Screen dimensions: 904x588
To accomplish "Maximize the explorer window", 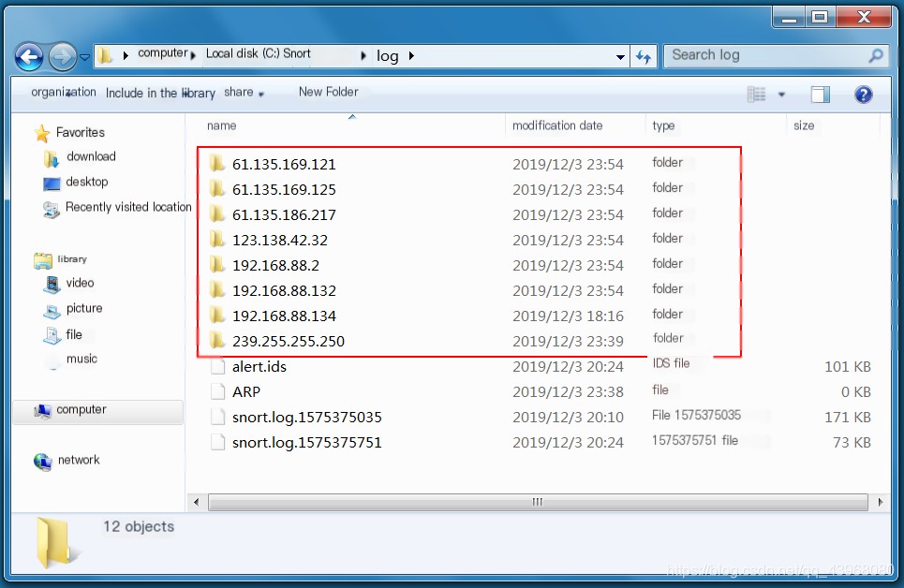I will point(820,17).
